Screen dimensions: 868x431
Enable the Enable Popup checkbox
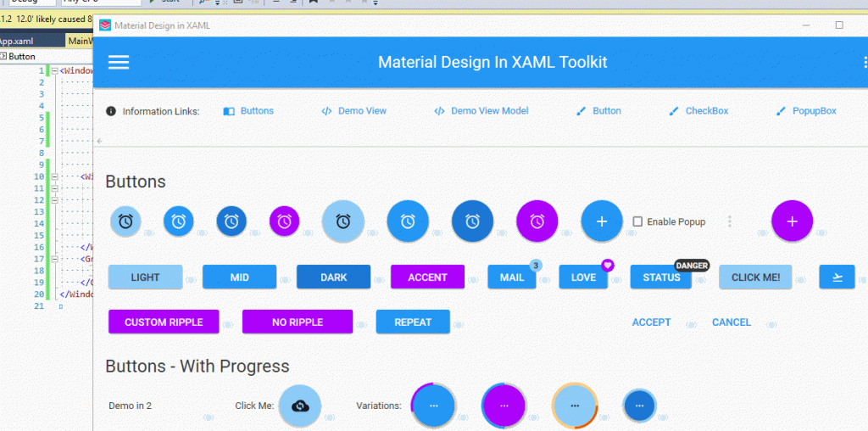pyautogui.click(x=637, y=221)
